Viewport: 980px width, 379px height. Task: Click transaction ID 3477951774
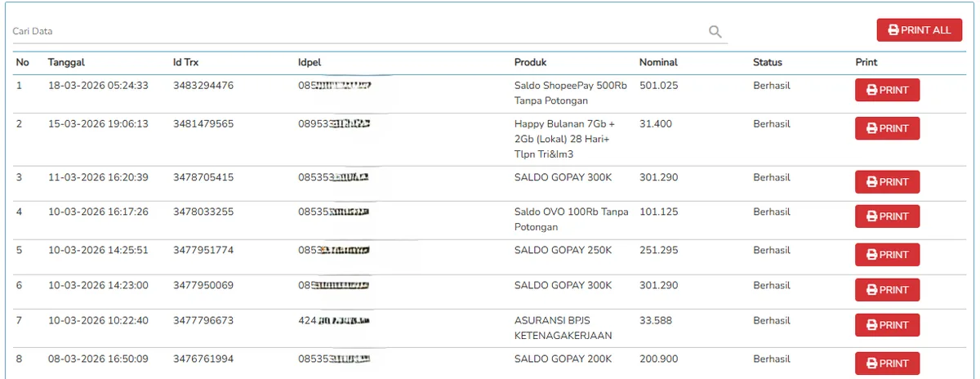pos(203,250)
